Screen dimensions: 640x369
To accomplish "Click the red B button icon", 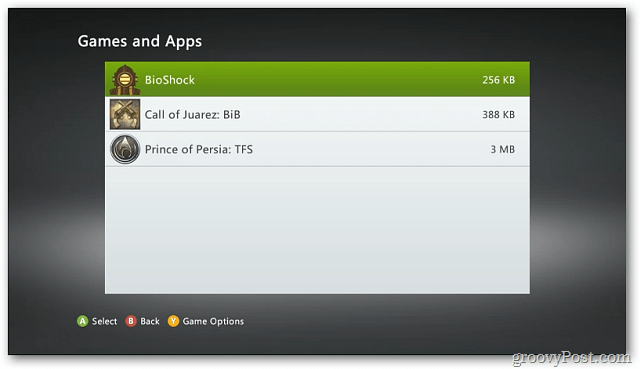I will (131, 321).
